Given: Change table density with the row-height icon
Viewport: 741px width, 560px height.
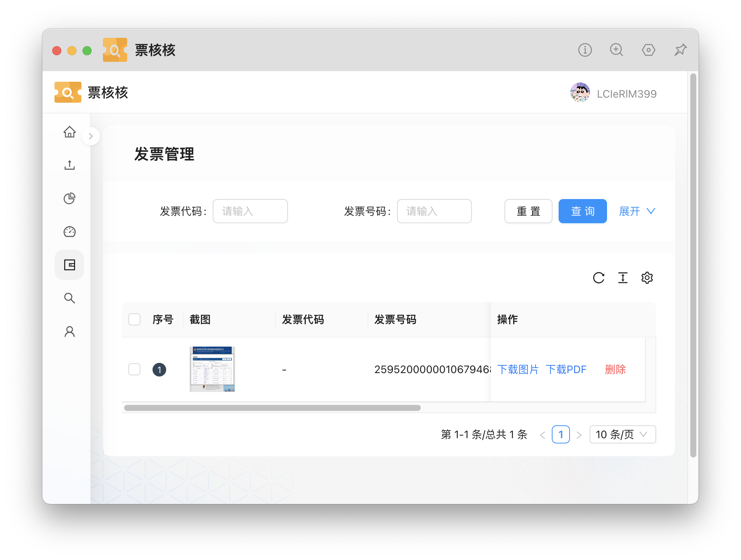Looking at the screenshot, I should (x=623, y=278).
